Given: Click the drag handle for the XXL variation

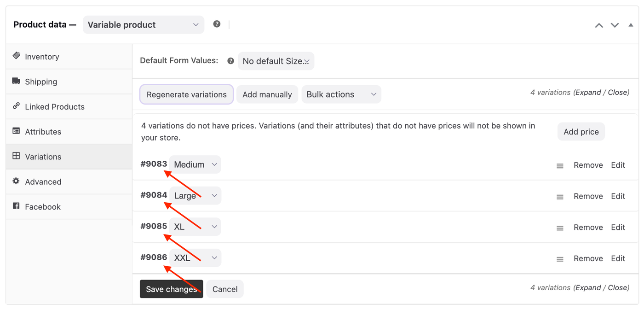Looking at the screenshot, I should click(560, 259).
